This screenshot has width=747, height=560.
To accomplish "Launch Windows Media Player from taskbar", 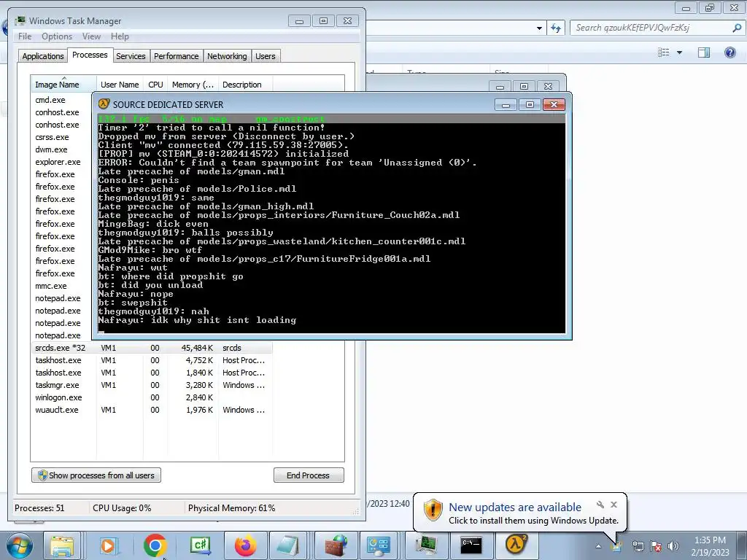I will tap(108, 545).
